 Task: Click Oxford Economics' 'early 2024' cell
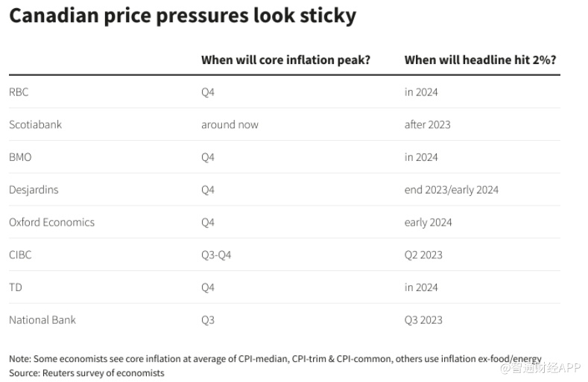coord(428,222)
